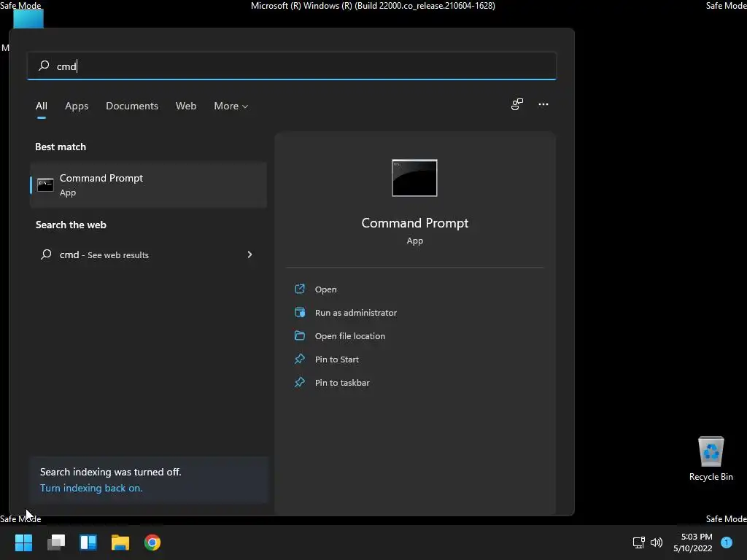The image size is (747, 560).
Task: Click the Search indexing was turned off message
Action: [111, 472]
